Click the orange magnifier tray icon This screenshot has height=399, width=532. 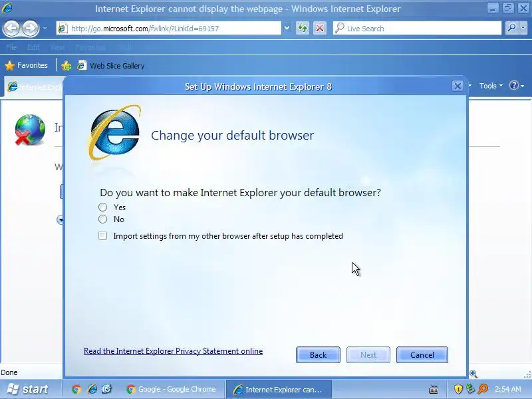pos(483,389)
